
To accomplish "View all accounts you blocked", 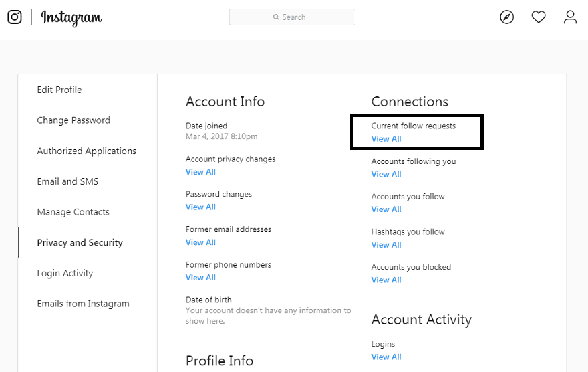I will [386, 280].
